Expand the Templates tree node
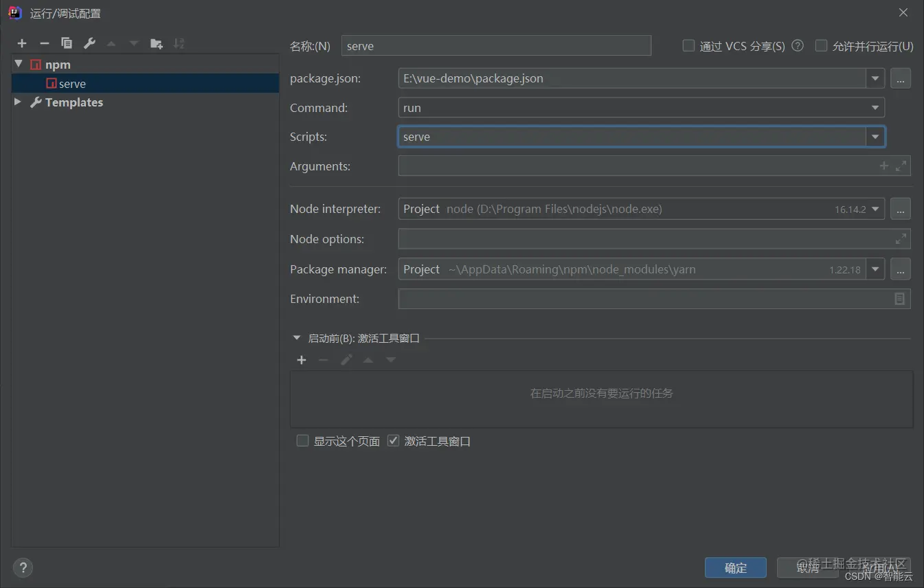The image size is (924, 588). point(18,102)
